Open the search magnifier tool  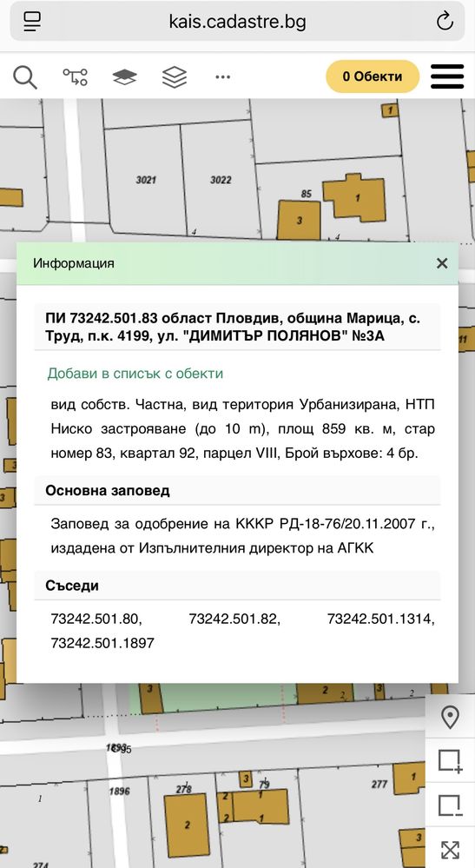25,77
